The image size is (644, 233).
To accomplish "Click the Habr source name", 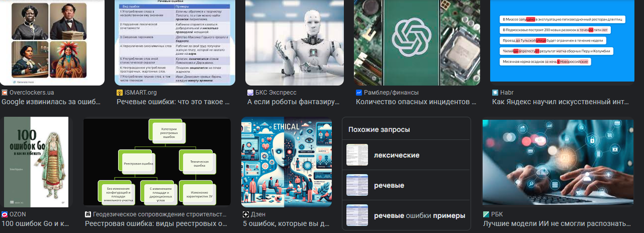I will pos(507,92).
